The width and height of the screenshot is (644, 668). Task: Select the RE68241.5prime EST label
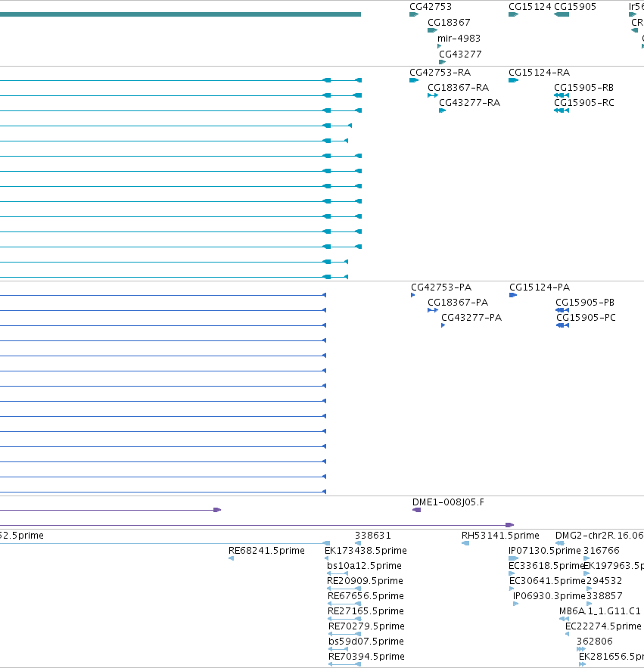point(266,551)
